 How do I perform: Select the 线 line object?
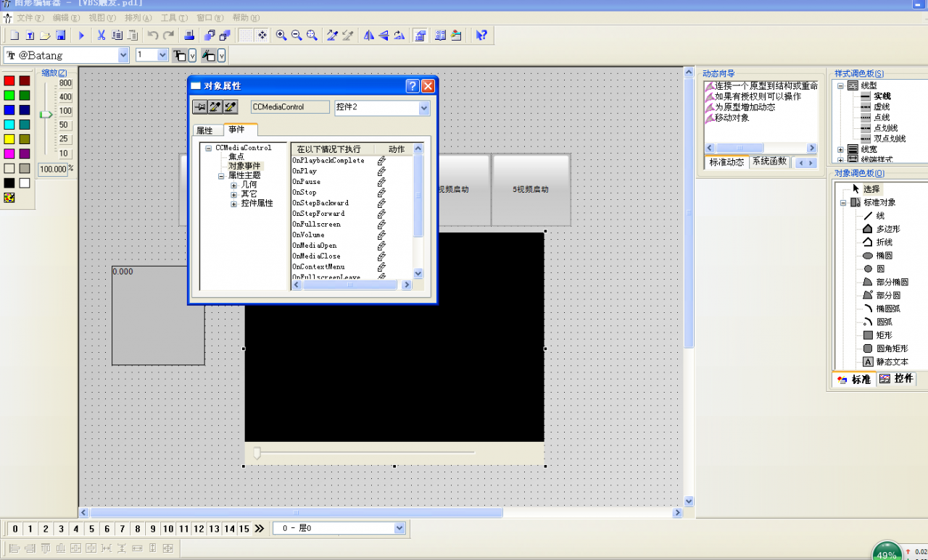880,215
